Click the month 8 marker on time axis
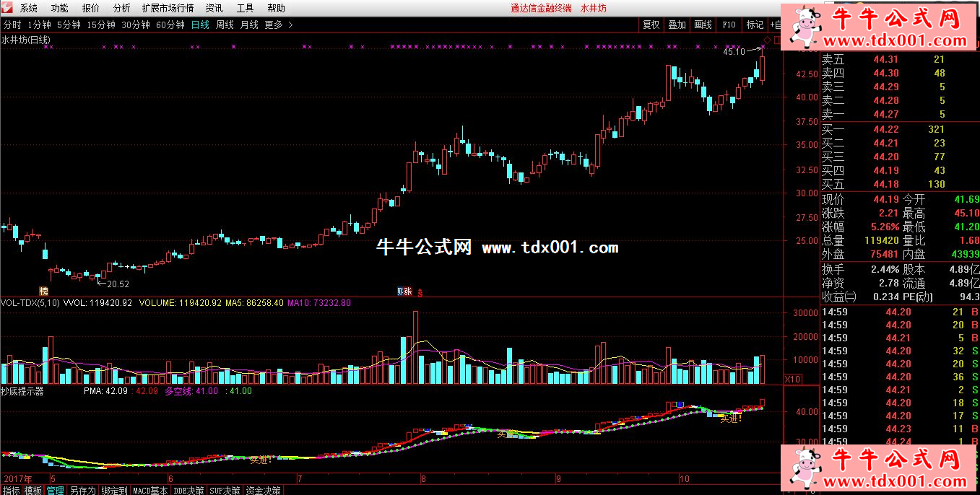 (424, 478)
